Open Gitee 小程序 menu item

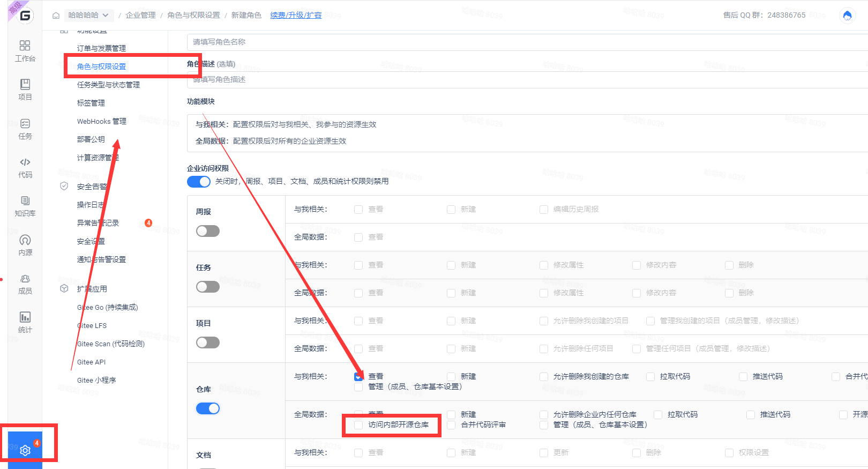click(x=96, y=381)
